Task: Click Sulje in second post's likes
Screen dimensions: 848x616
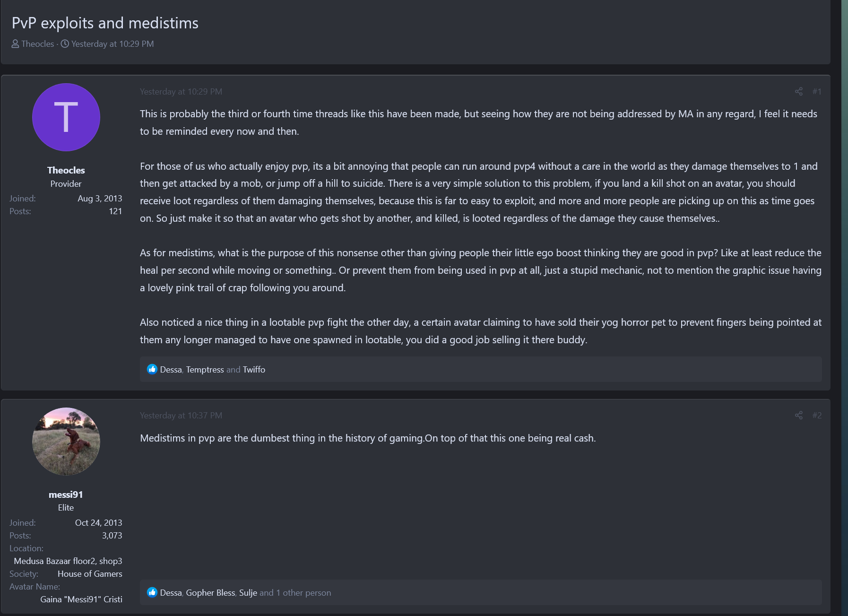Action: (x=248, y=593)
